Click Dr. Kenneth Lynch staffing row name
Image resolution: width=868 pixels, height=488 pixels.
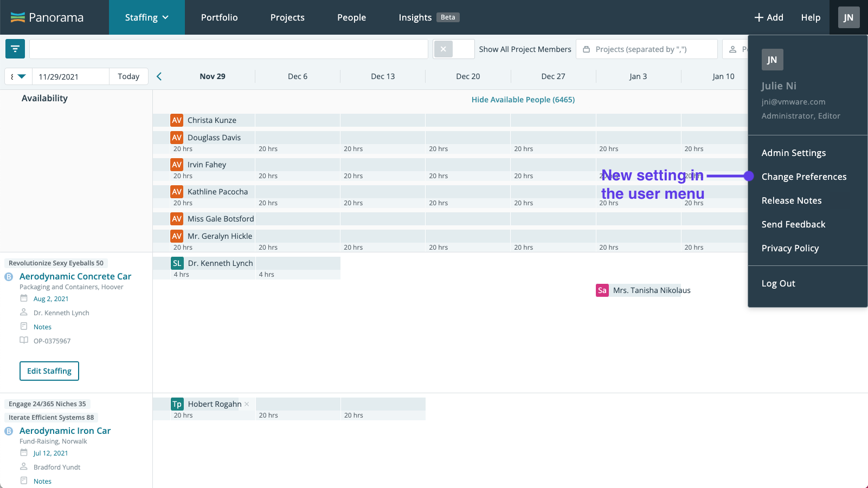pyautogui.click(x=220, y=263)
